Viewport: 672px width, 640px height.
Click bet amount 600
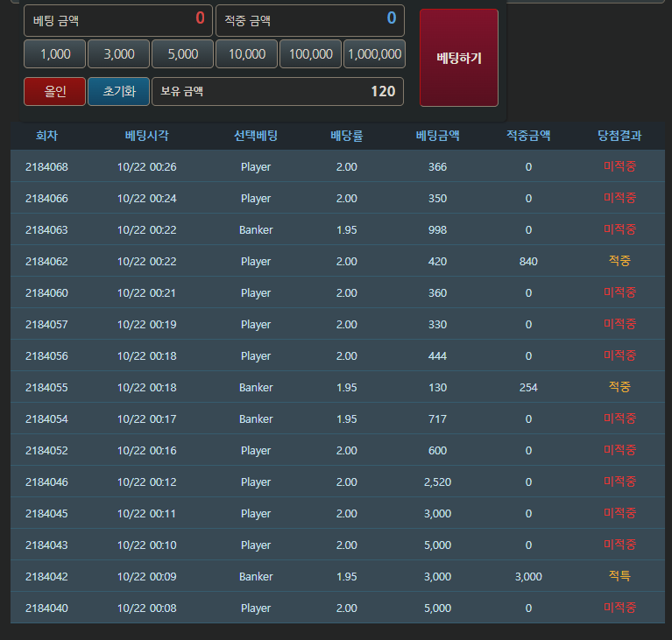[437, 450]
